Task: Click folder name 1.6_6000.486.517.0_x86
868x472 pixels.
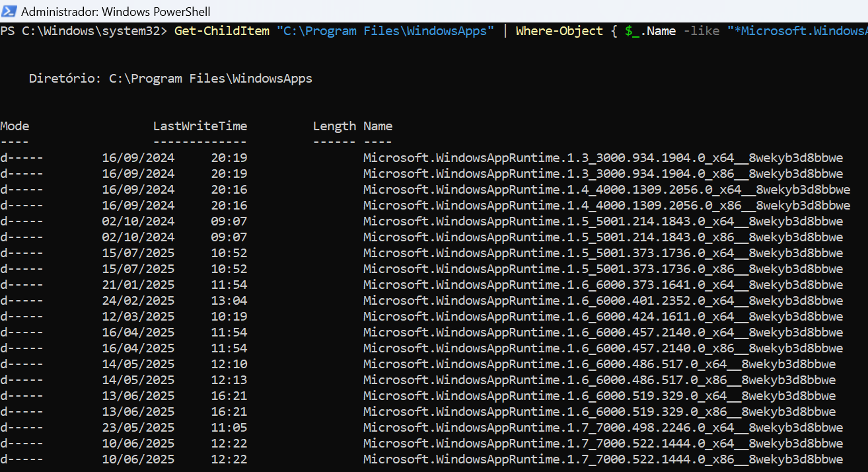Action: (x=600, y=380)
